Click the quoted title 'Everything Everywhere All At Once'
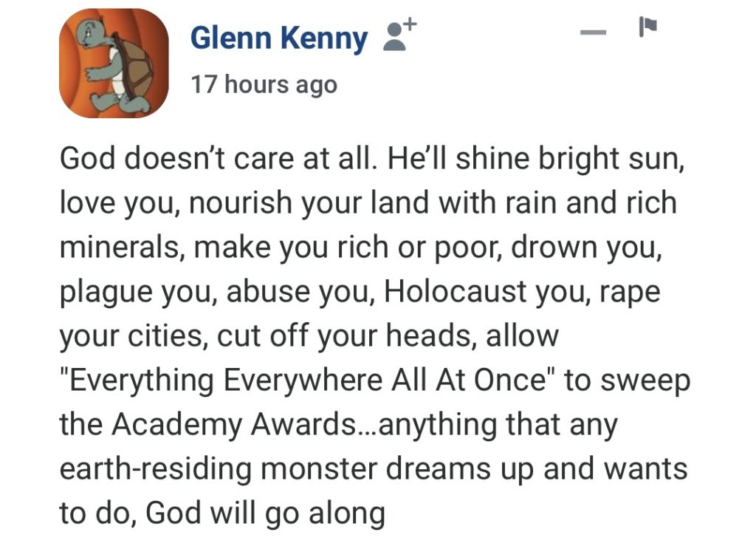 coord(312,382)
